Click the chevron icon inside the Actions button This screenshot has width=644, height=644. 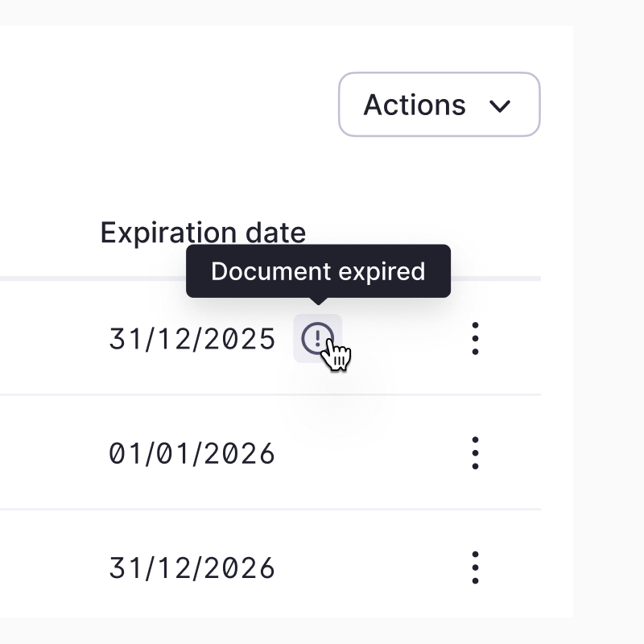pyautogui.click(x=502, y=105)
